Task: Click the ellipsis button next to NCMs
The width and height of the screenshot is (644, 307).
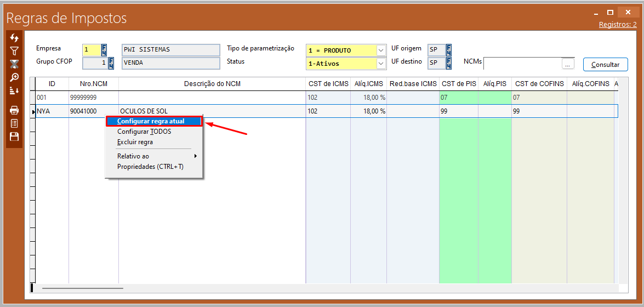Action: (568, 64)
